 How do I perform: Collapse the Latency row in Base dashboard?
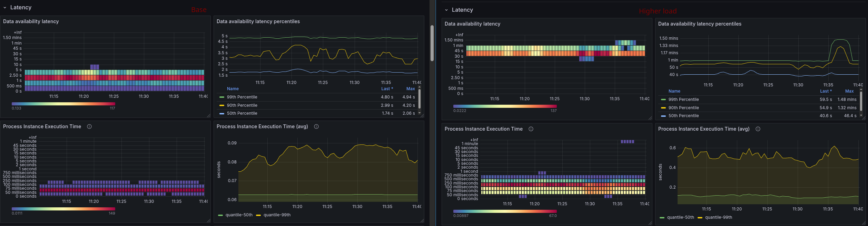tap(5, 8)
